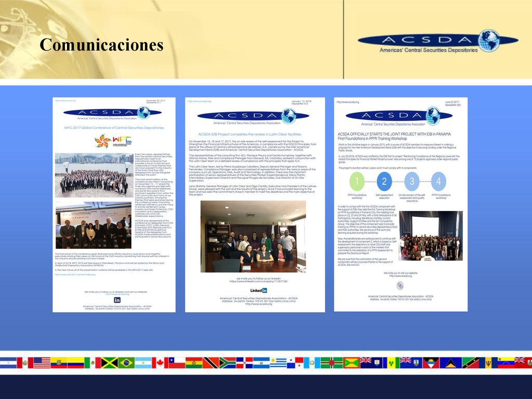Open the wfc2017 website link in first newsletter
The width and height of the screenshot is (532, 399).
tap(75, 274)
